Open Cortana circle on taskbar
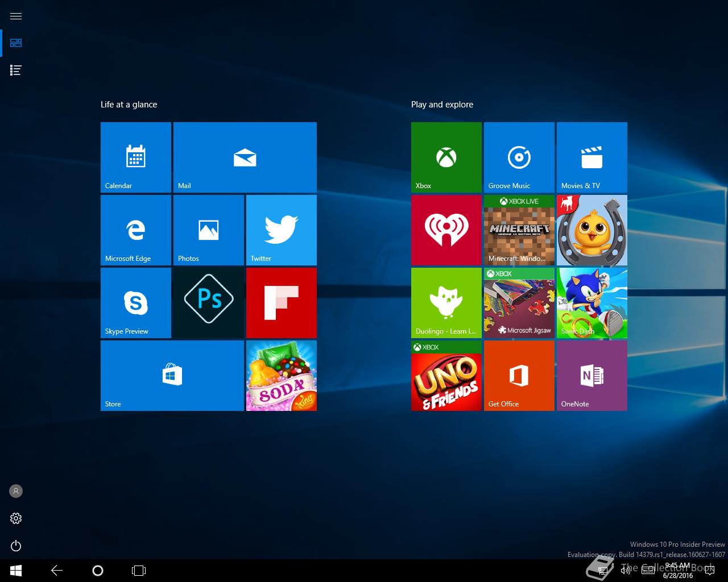The height and width of the screenshot is (582, 728). click(98, 571)
